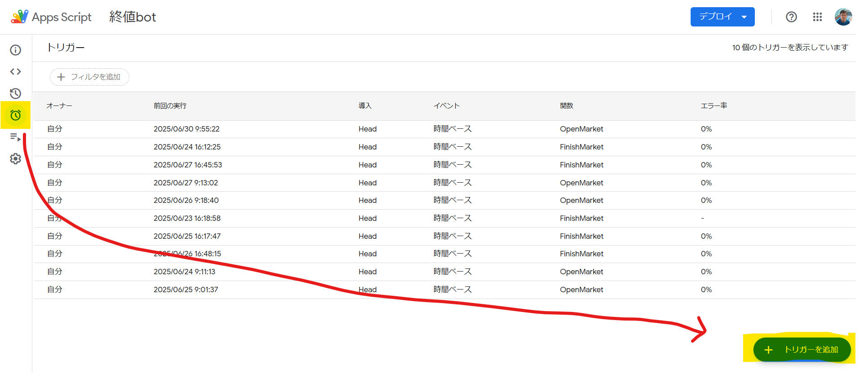
Task: Click the dash error rate in 2025/06/23 row
Action: [x=702, y=219]
